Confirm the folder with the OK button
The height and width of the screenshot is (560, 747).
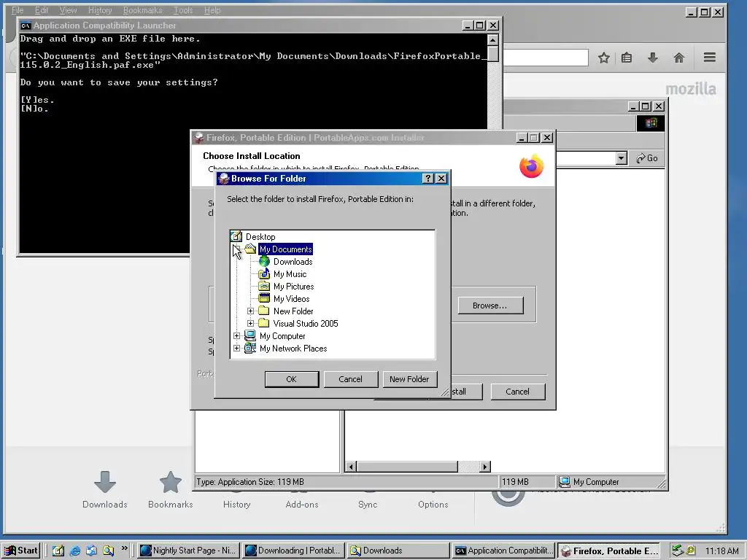[x=292, y=379]
